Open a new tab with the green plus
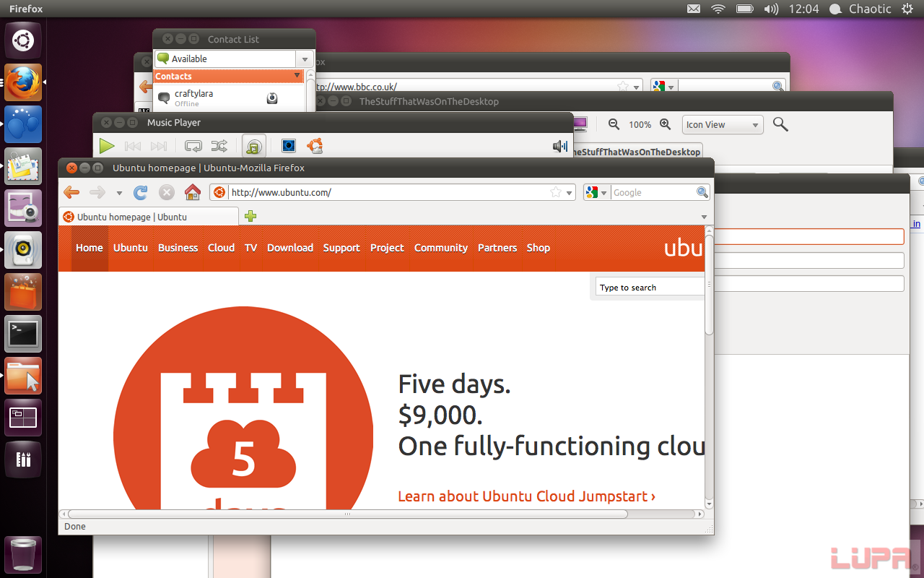 pos(250,216)
